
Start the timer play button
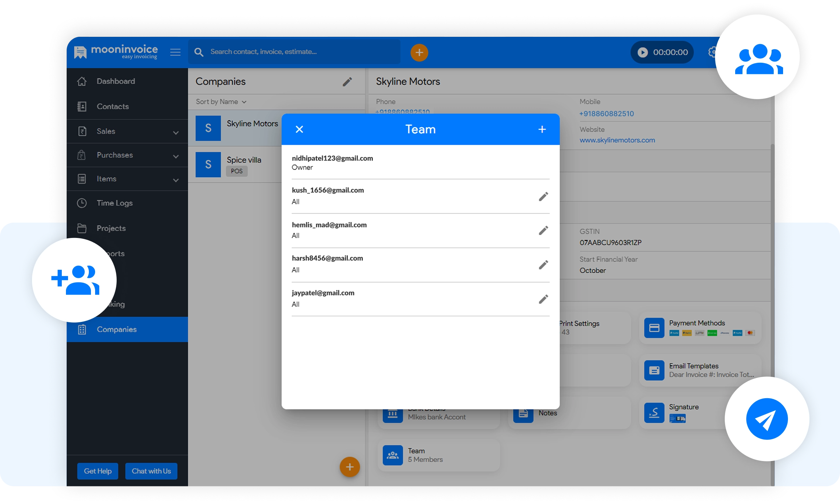point(642,52)
